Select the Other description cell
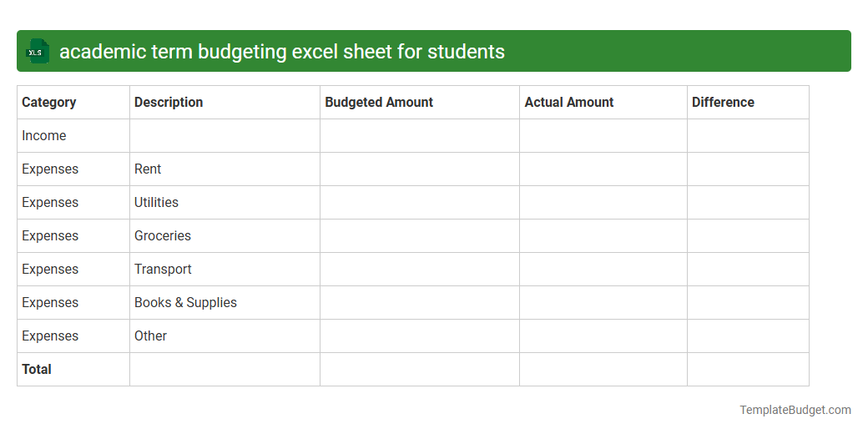 click(x=225, y=336)
